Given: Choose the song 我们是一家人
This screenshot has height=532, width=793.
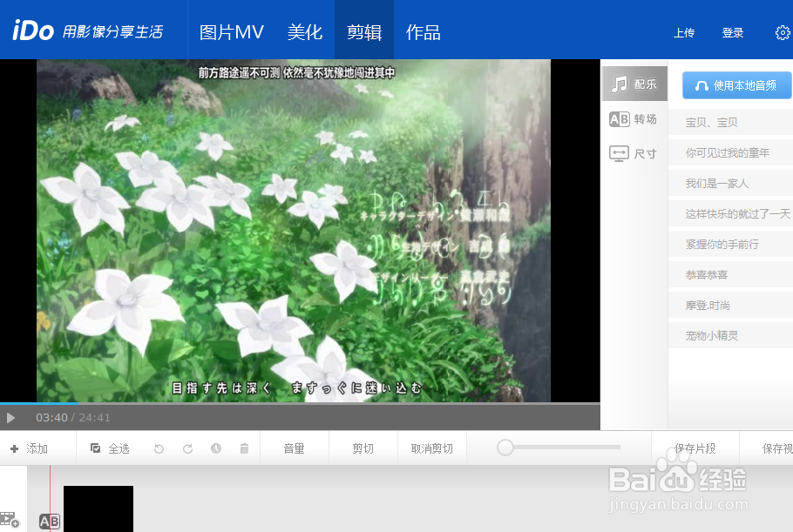Looking at the screenshot, I should tap(730, 184).
